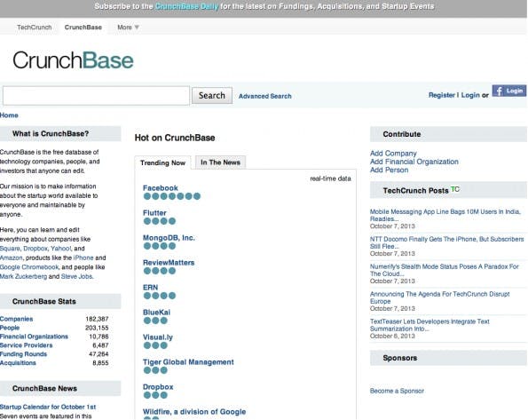The image size is (528, 420).
Task: Click the Login text link
Action: 470,95
